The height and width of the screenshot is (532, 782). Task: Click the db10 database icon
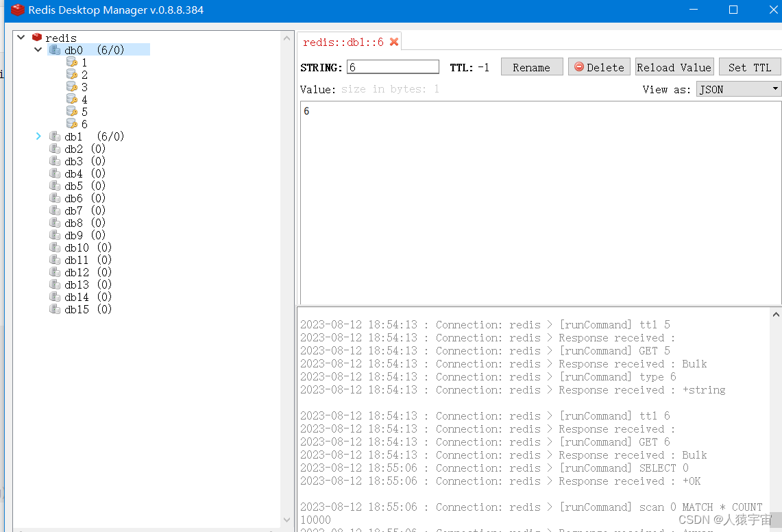tap(55, 247)
